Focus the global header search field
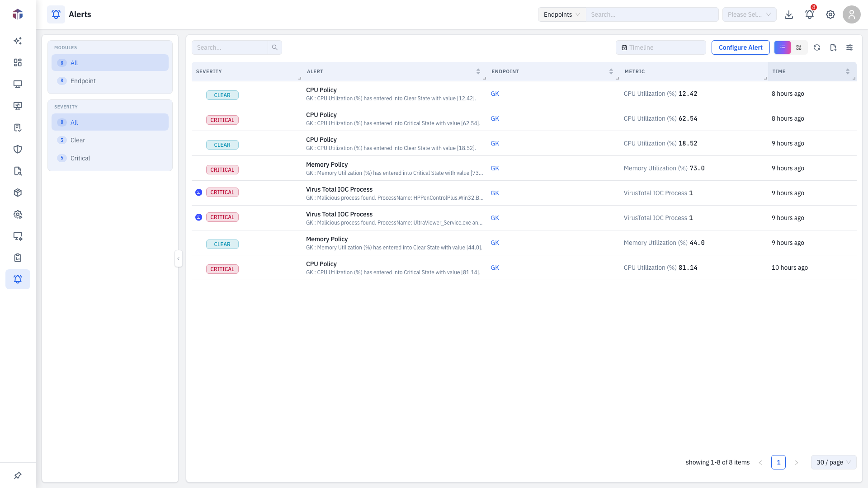This screenshot has height=488, width=868. point(652,14)
